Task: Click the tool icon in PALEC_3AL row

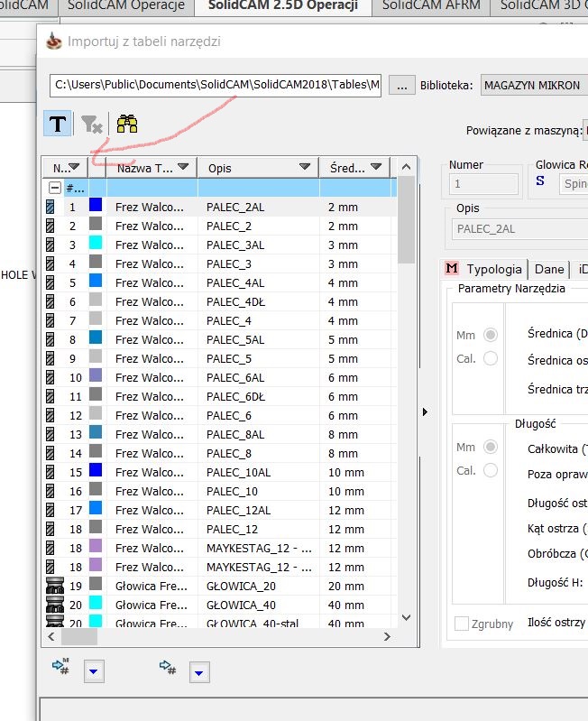Action: click(x=51, y=245)
